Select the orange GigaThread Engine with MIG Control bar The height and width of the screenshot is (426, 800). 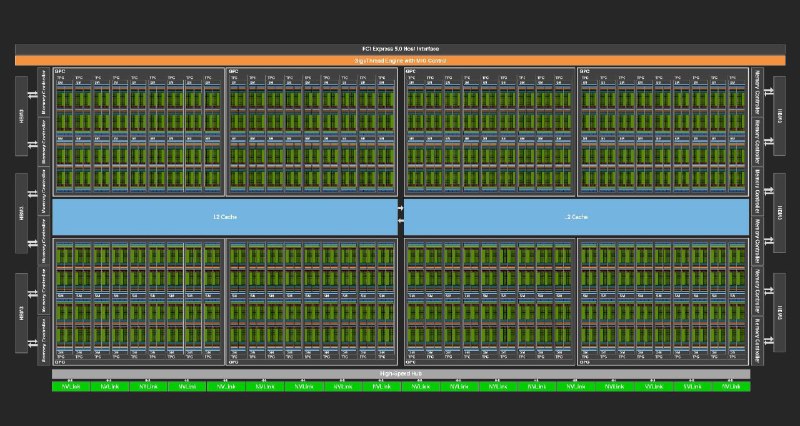(x=400, y=61)
